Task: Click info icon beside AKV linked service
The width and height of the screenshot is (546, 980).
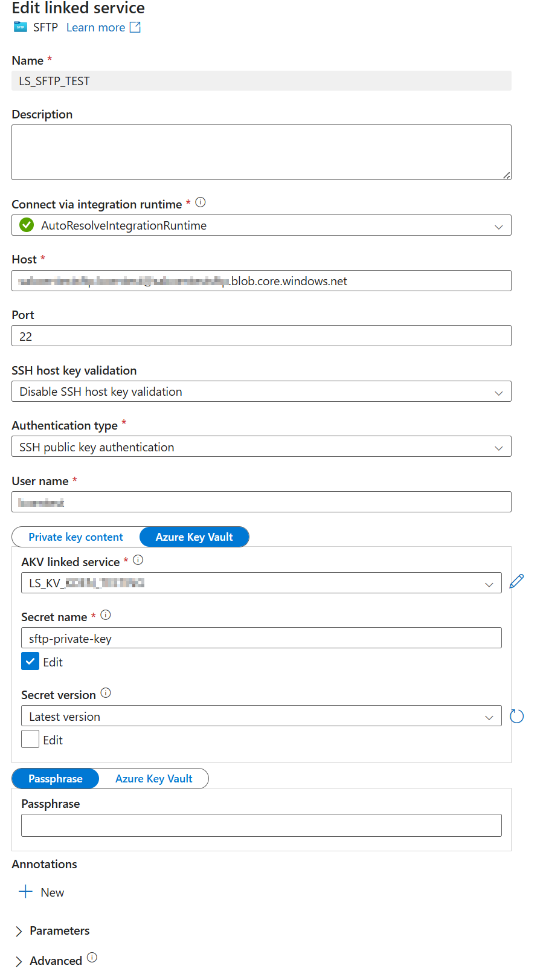Action: [x=138, y=560]
